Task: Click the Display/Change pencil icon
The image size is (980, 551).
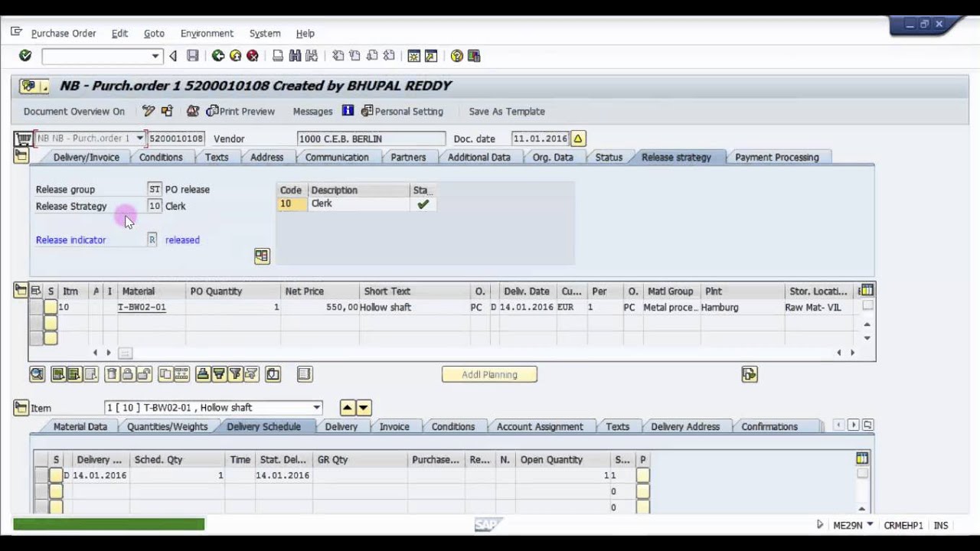Action: [149, 111]
